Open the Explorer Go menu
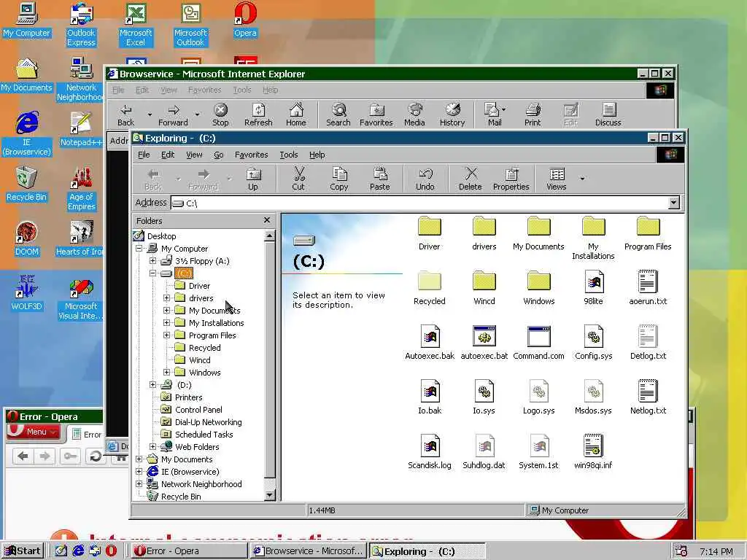This screenshot has height=560, width=747. [219, 155]
